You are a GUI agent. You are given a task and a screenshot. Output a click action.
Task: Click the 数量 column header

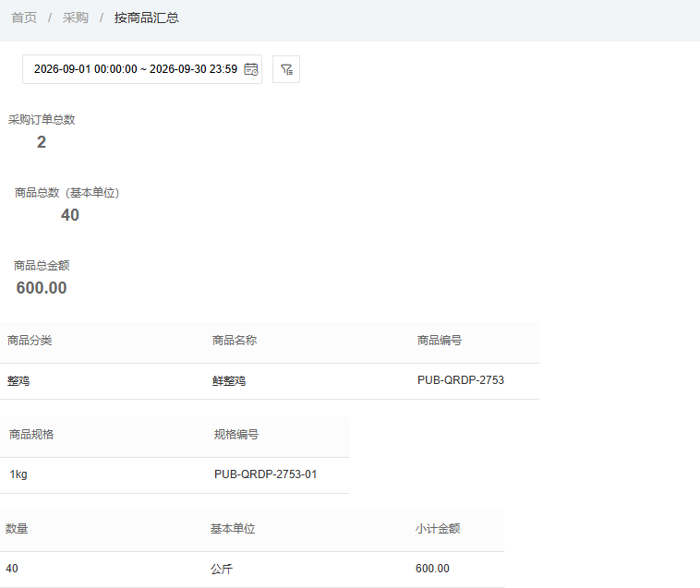(x=17, y=529)
